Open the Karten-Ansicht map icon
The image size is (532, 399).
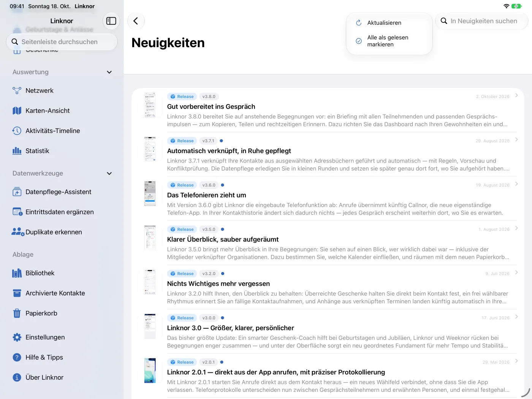(x=17, y=111)
